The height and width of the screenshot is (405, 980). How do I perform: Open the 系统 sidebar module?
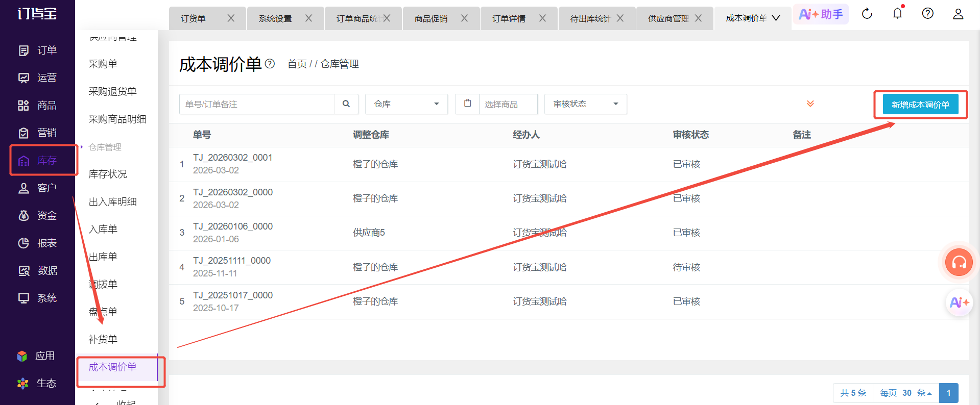click(x=37, y=298)
